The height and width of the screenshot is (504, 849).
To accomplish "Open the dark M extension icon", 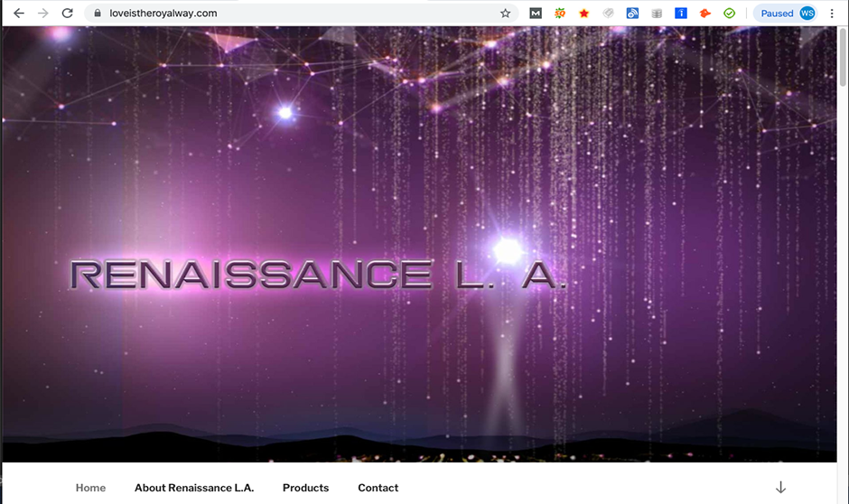I will point(536,13).
